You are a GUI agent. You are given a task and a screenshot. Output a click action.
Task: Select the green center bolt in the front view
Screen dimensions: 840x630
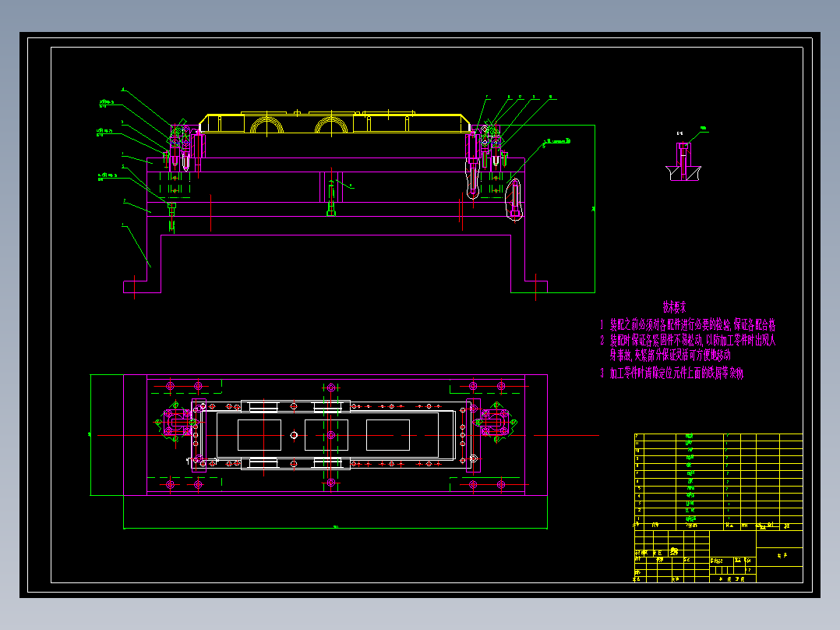click(331, 198)
